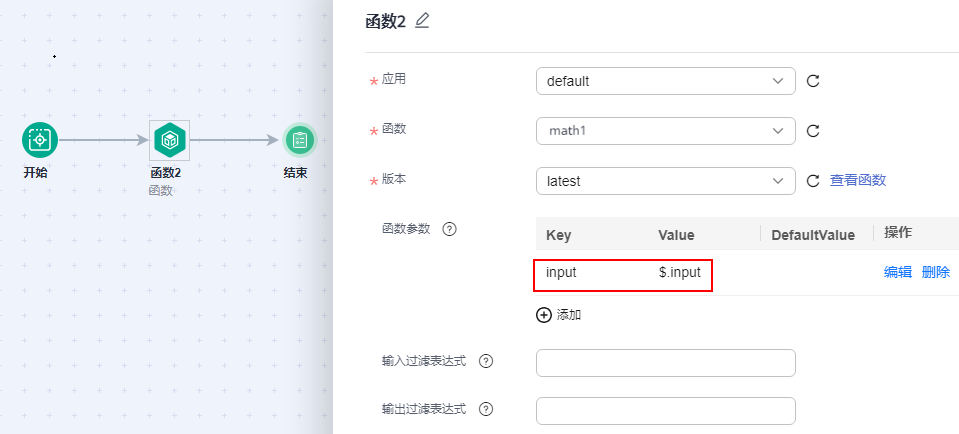The image size is (959, 434).
Task: Select the input parameter row
Action: 623,272
